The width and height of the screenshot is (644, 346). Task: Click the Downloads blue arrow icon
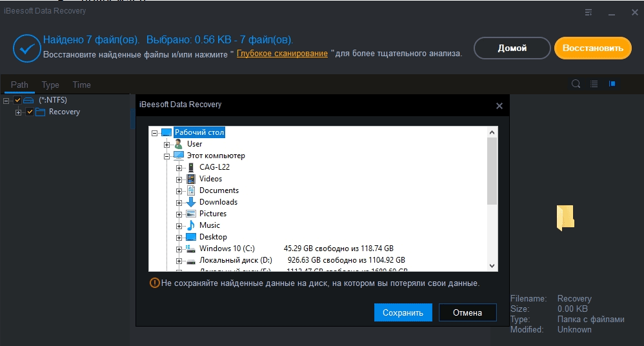click(x=190, y=202)
